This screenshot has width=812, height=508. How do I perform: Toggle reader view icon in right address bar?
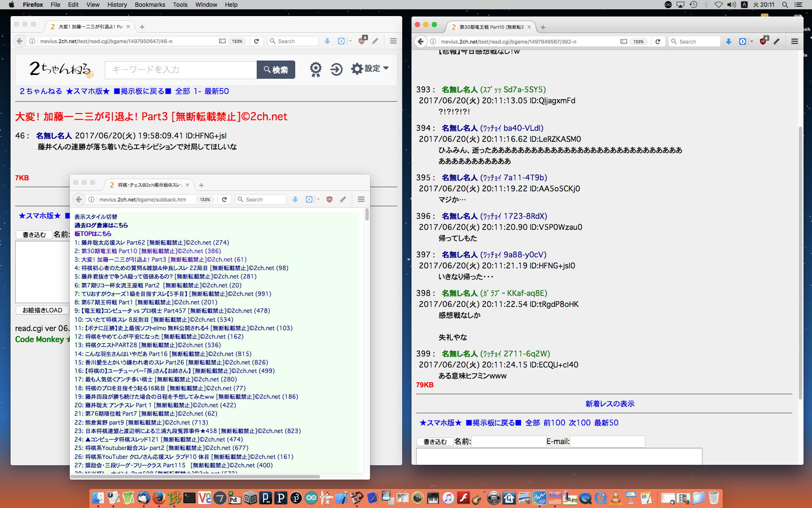click(623, 41)
